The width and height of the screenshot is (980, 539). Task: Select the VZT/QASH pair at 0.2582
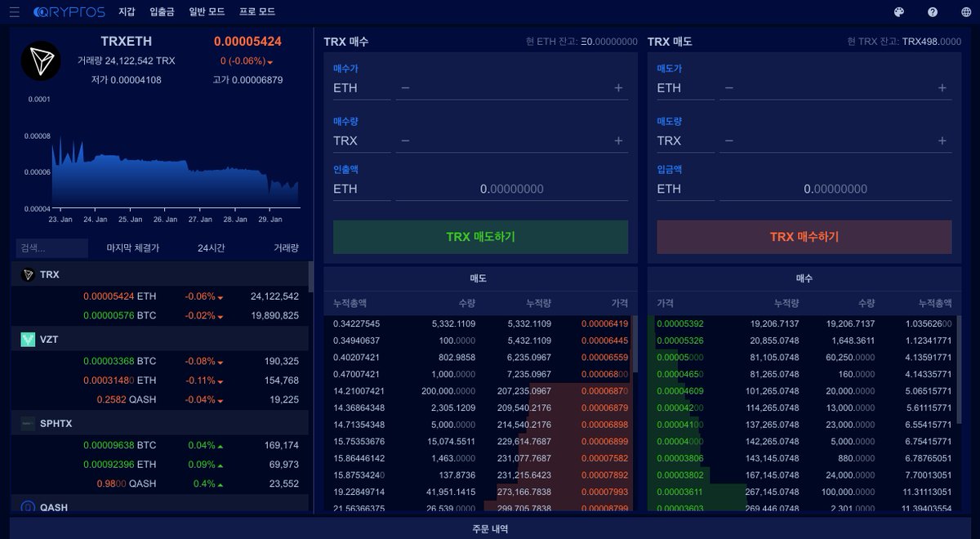(162, 399)
